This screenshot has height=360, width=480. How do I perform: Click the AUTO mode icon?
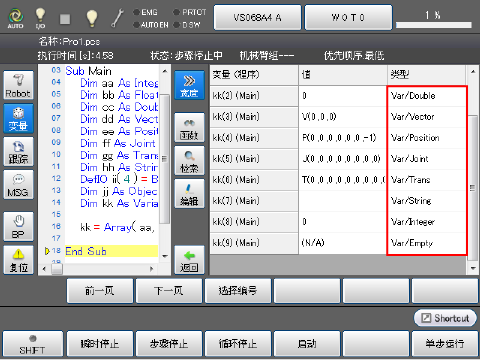point(16,18)
